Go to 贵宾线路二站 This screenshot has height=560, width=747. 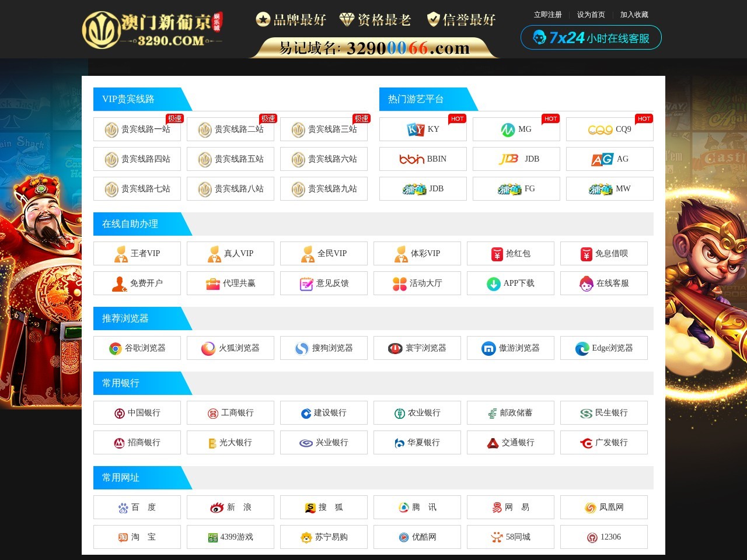pyautogui.click(x=231, y=129)
